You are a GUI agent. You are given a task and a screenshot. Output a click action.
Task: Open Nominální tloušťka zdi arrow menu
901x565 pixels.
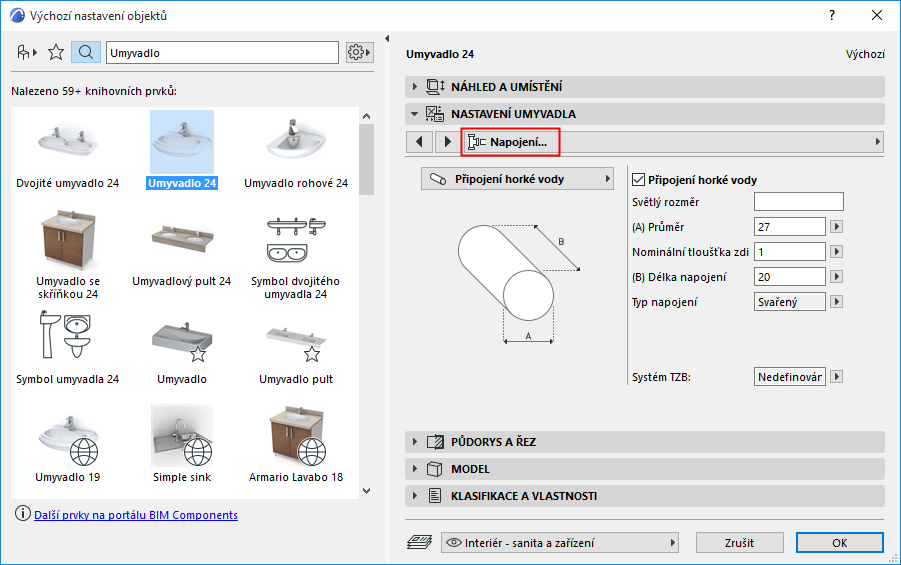tap(837, 251)
